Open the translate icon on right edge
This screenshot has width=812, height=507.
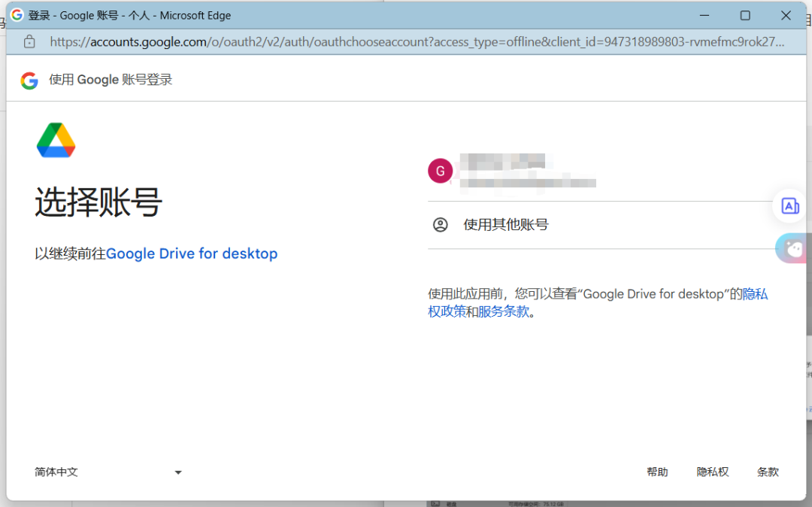(x=789, y=206)
